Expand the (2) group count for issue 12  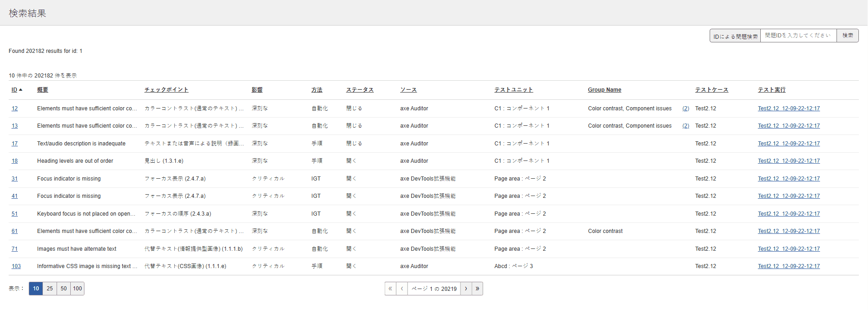pyautogui.click(x=685, y=108)
